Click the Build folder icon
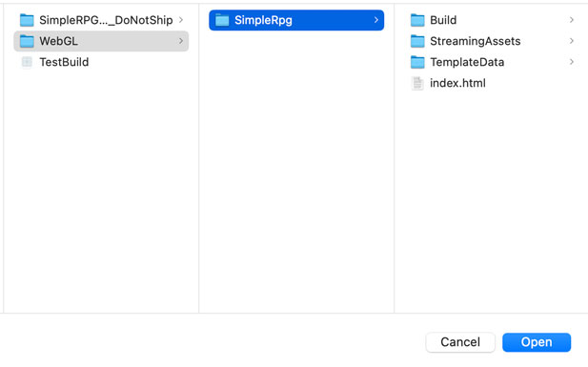This screenshot has height=367, width=588. [417, 20]
